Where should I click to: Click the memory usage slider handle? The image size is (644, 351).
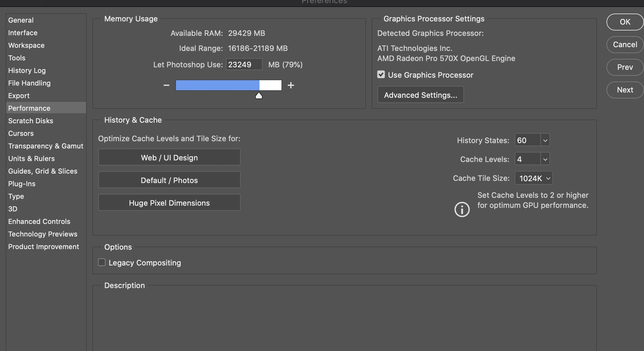coord(259,95)
